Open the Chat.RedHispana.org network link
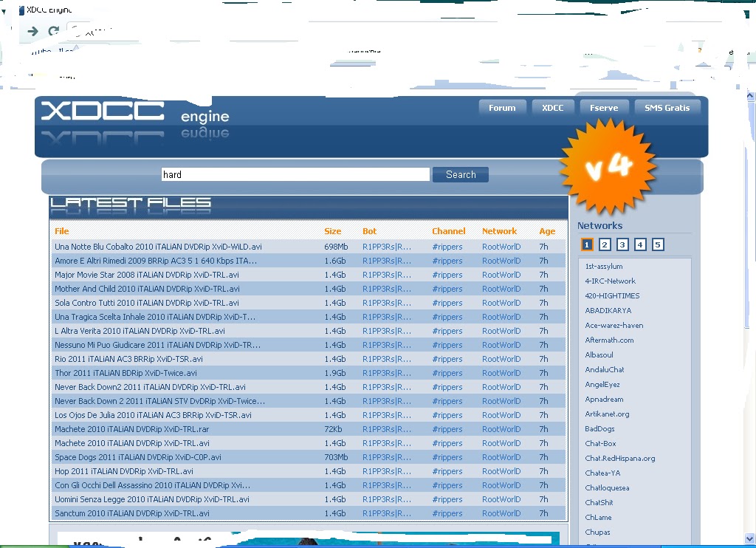Image resolution: width=756 pixels, height=548 pixels. [x=620, y=459]
